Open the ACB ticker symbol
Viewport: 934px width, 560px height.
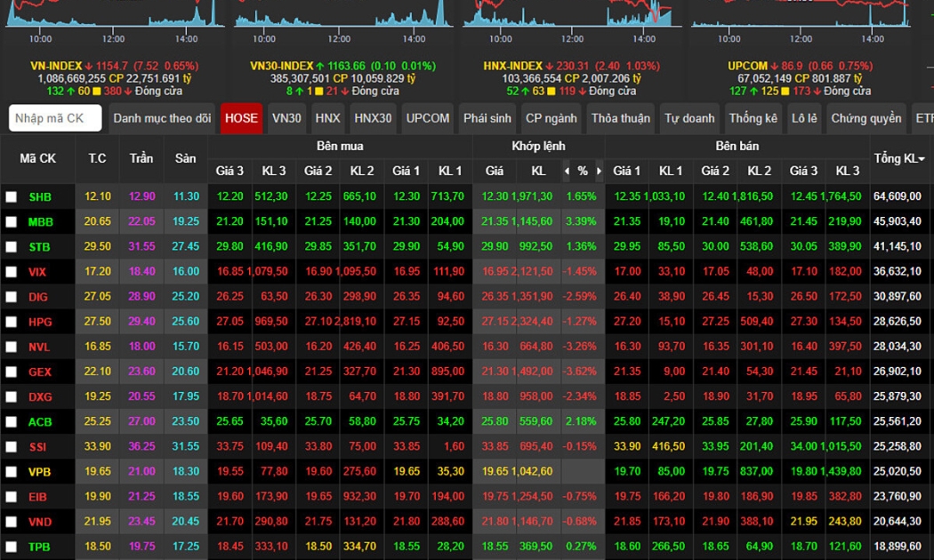click(x=40, y=422)
